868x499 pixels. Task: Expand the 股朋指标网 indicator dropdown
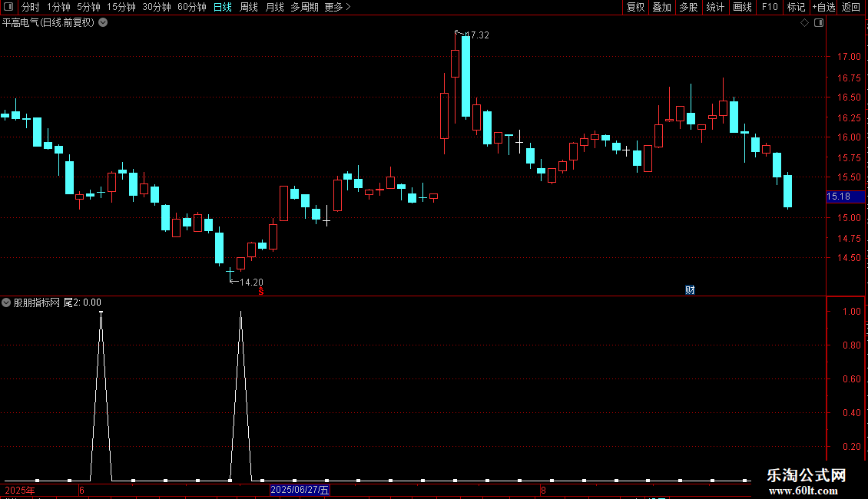click(6, 302)
